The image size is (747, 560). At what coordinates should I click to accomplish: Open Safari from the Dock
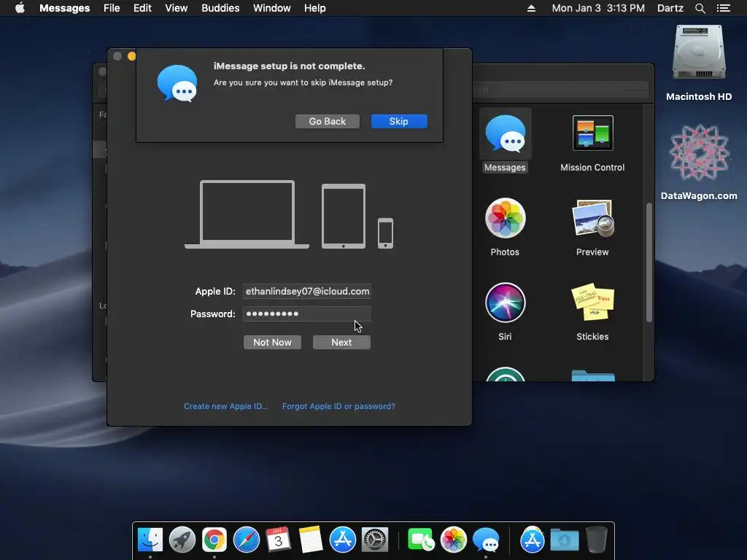coord(247,540)
